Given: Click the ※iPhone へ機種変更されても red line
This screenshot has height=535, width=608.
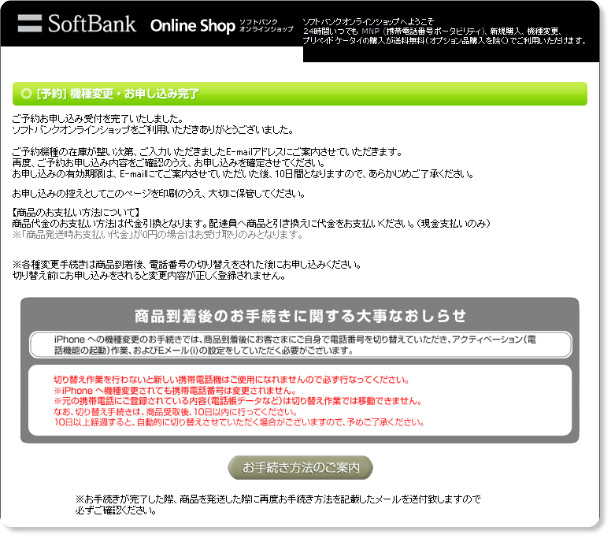Looking at the screenshot, I should tap(175, 390).
